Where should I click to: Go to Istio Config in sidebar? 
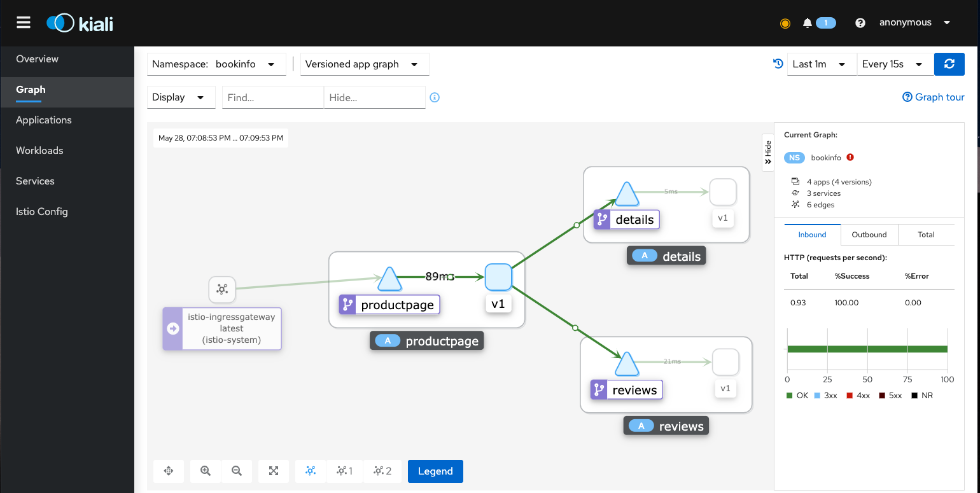(67, 212)
